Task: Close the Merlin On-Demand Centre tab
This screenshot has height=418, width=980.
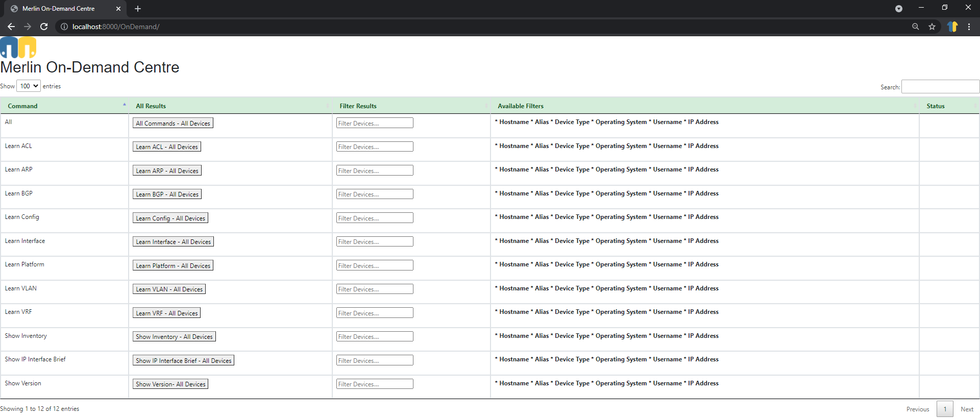Action: pos(118,9)
